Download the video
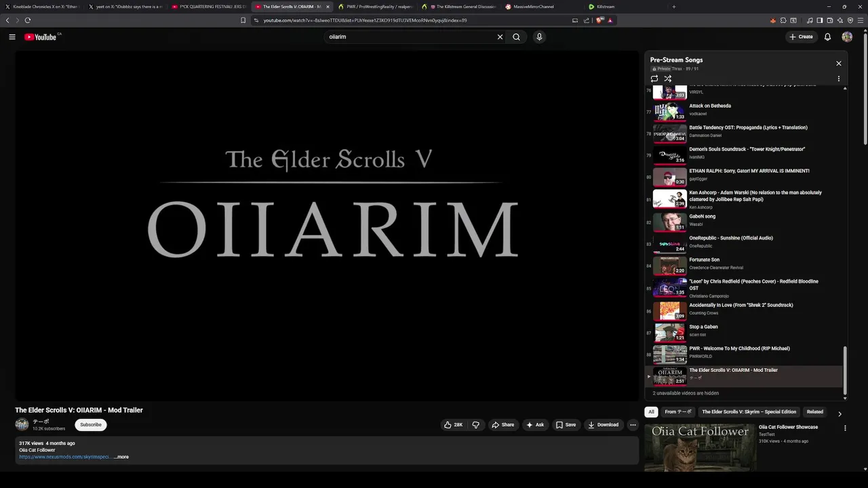The image size is (868, 488). point(604,425)
